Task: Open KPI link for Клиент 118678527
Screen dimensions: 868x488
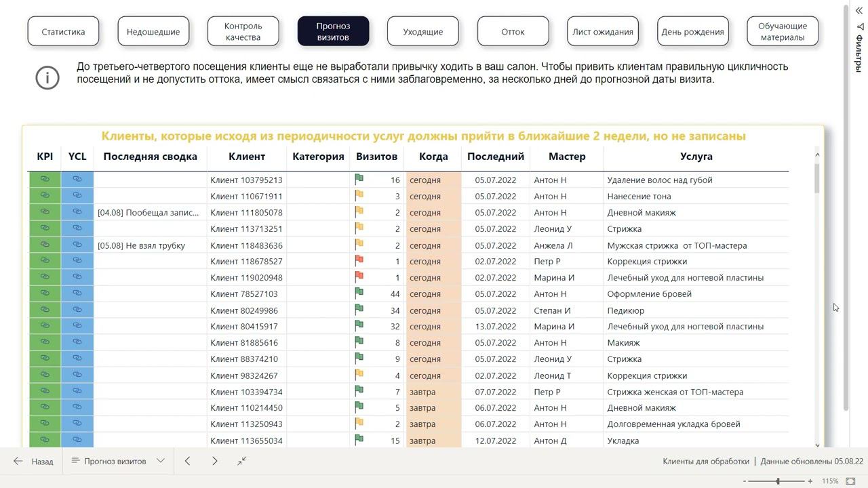Action: click(x=45, y=261)
